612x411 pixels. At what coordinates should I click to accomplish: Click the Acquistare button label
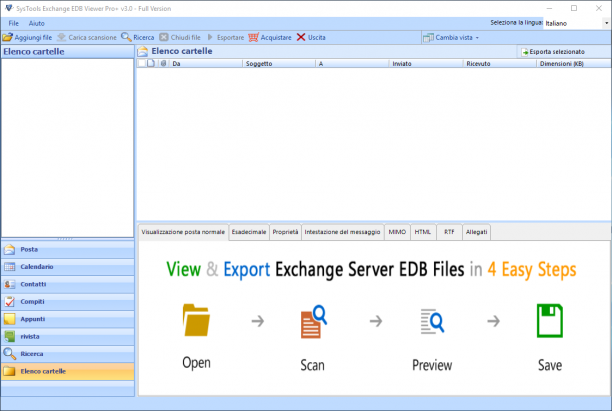276,37
